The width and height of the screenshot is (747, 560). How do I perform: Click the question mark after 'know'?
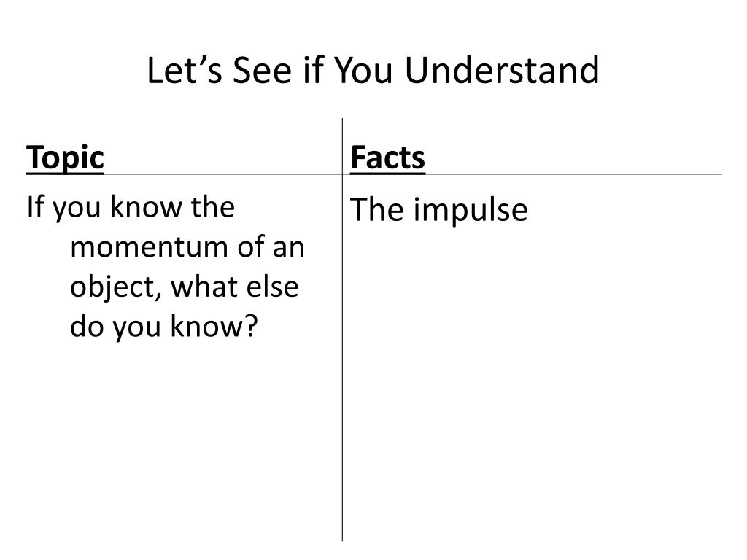pyautogui.click(x=252, y=326)
